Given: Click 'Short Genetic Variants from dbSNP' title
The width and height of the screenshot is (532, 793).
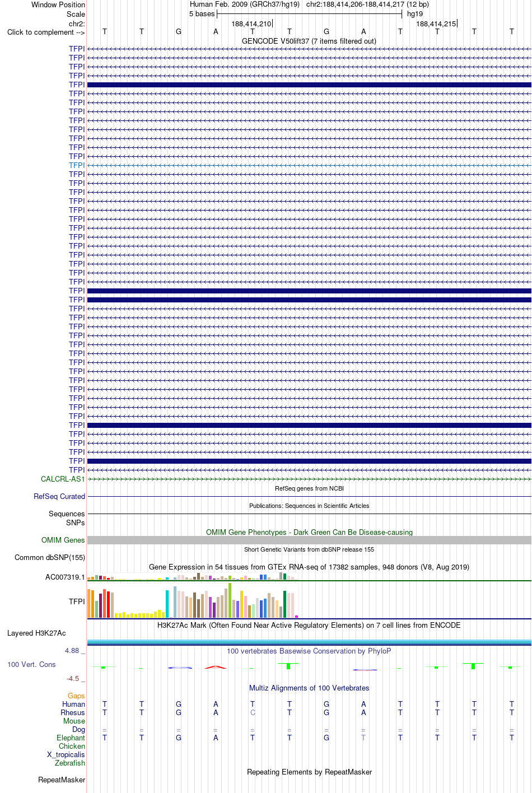Looking at the screenshot, I should point(309,549).
